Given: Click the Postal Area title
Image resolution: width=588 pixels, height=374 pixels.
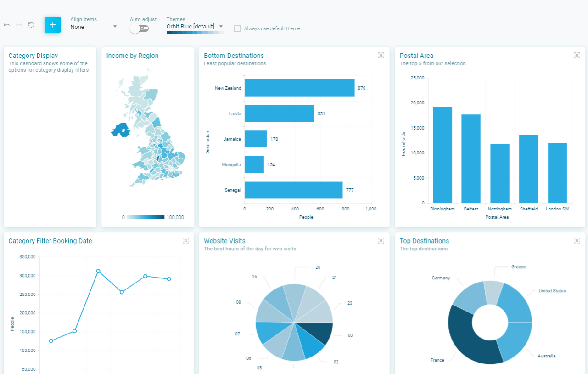Looking at the screenshot, I should [x=416, y=56].
